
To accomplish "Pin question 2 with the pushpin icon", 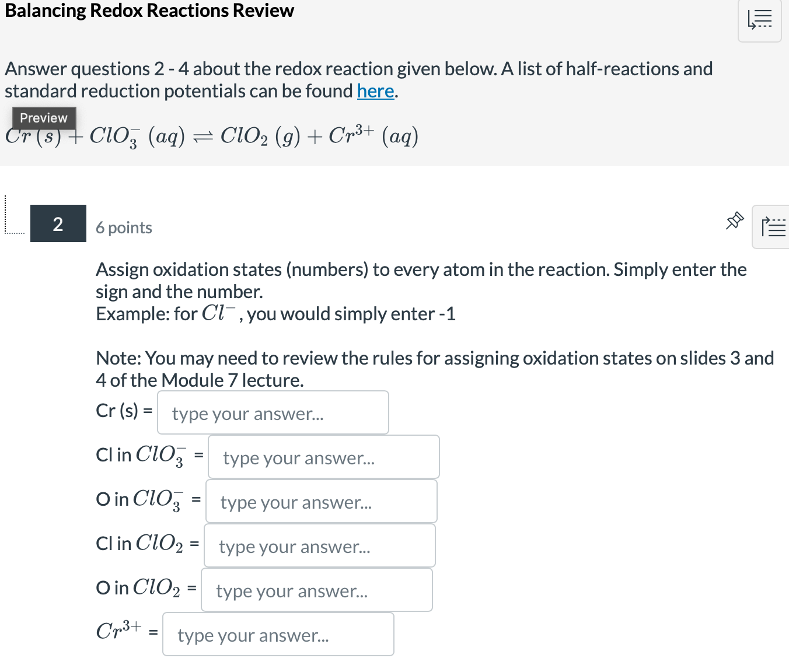I will 735,220.
